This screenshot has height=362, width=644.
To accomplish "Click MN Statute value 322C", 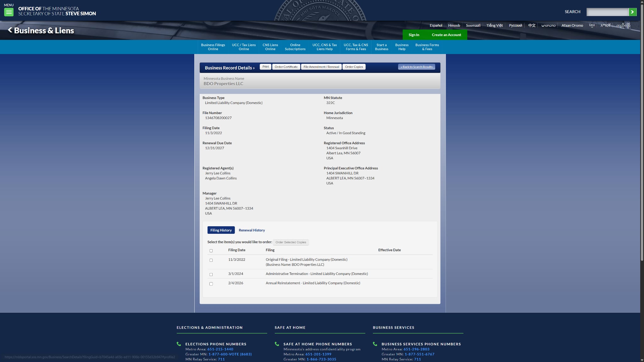I will click(x=330, y=103).
